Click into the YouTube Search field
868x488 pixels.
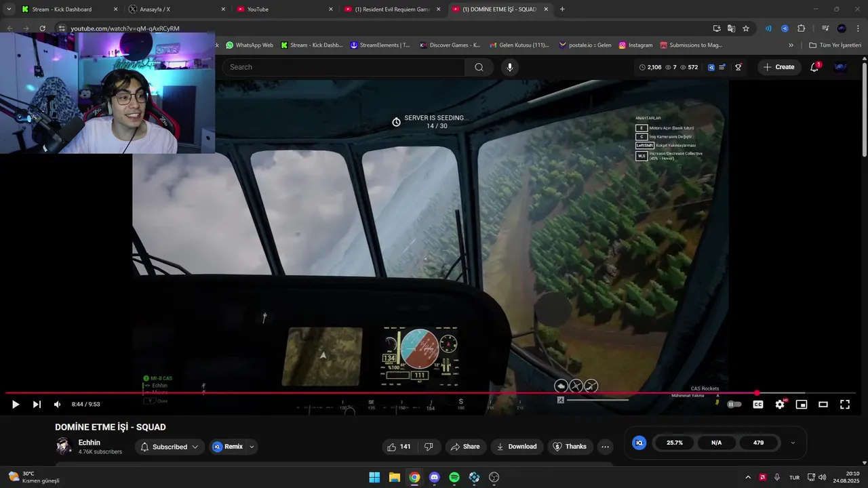pyautogui.click(x=344, y=67)
